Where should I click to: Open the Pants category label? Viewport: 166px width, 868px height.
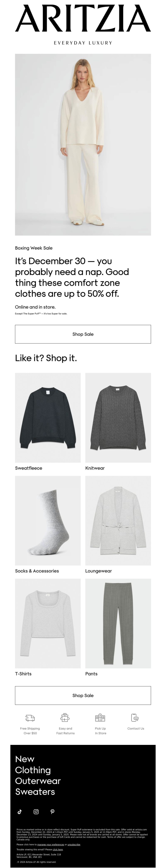tap(91, 674)
